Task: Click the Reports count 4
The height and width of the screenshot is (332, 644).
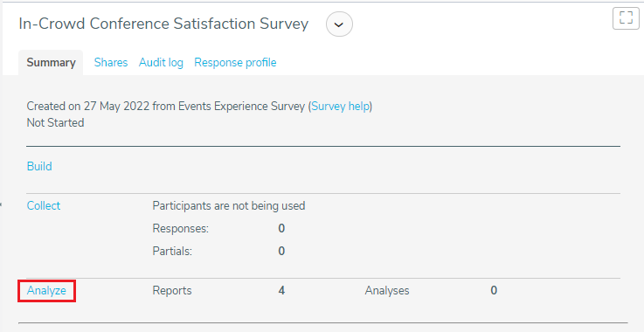Action: tap(281, 290)
